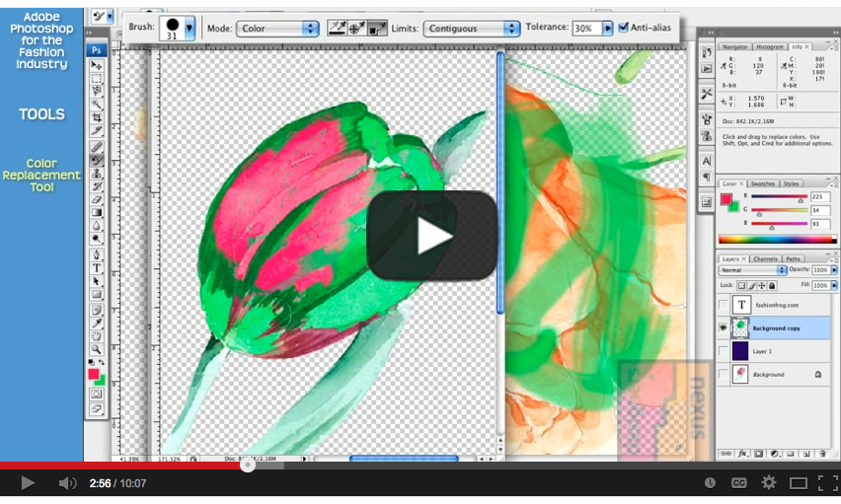841x504 pixels.
Task: Toggle Lock all padlock button
Action: [x=772, y=286]
